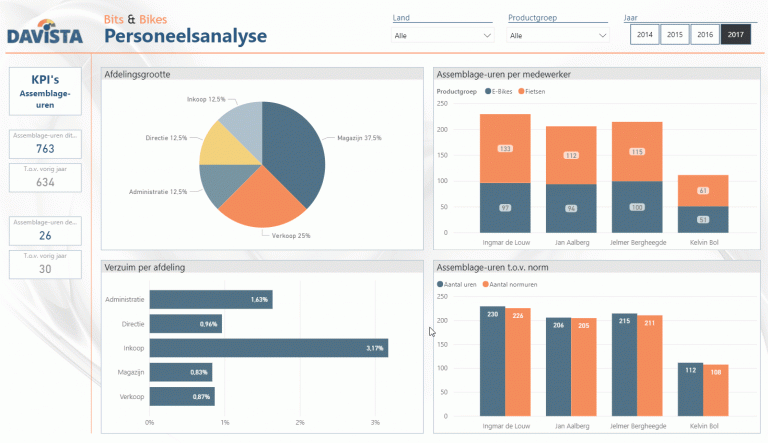Screen dimensions: 768x443
Task: Select Ingmar de Louw's E-Bikes segment 97
Action: pos(505,208)
